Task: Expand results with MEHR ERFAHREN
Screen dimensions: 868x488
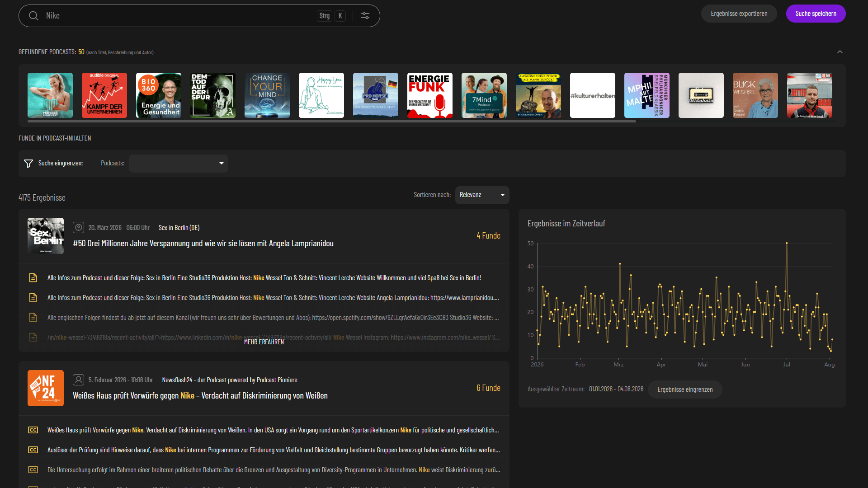Action: click(x=264, y=342)
